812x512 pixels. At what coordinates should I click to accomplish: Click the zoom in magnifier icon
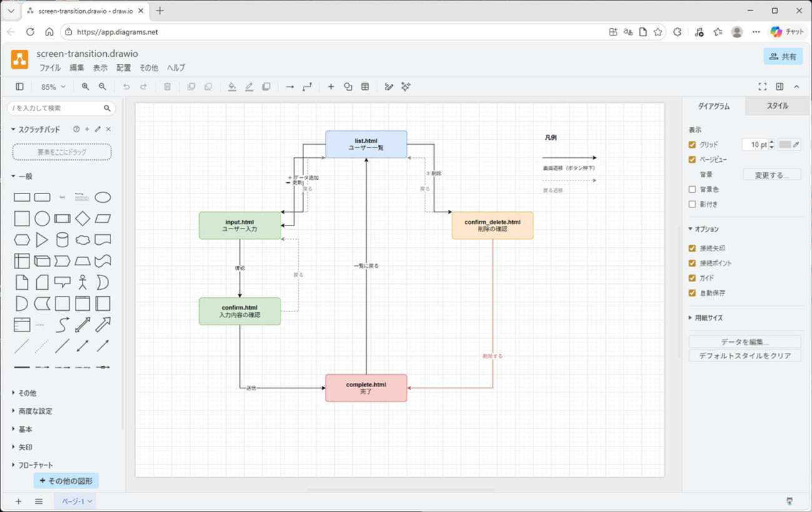pyautogui.click(x=85, y=87)
